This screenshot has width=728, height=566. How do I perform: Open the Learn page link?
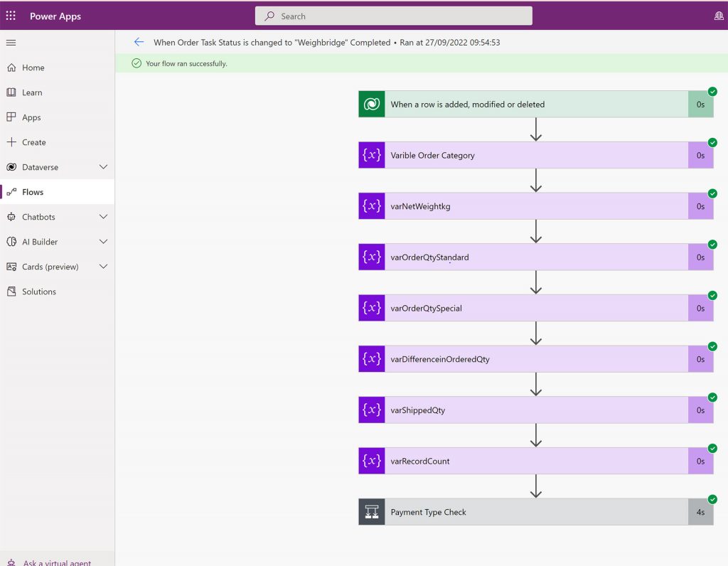32,92
